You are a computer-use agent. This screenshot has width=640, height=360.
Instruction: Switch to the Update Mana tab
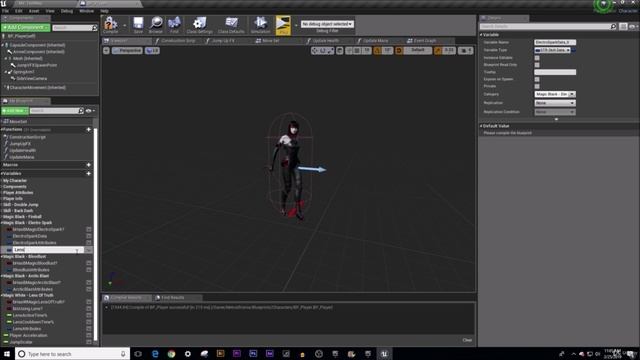[x=376, y=41]
